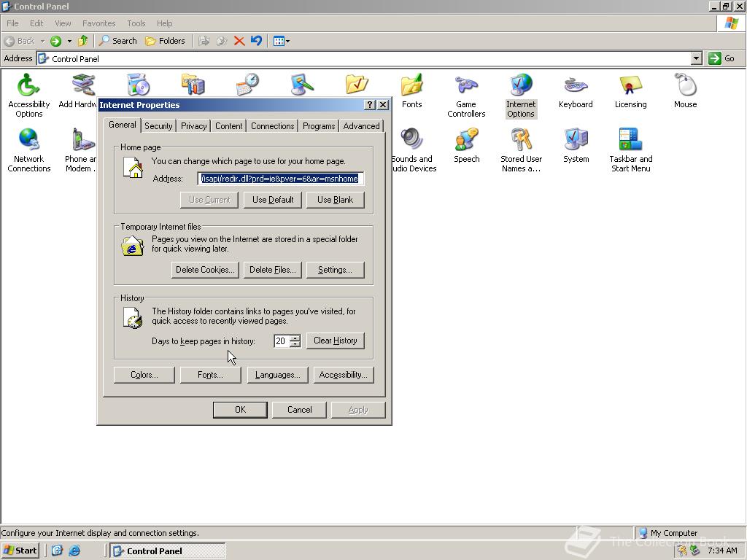Open the Colors dialog button

(144, 376)
